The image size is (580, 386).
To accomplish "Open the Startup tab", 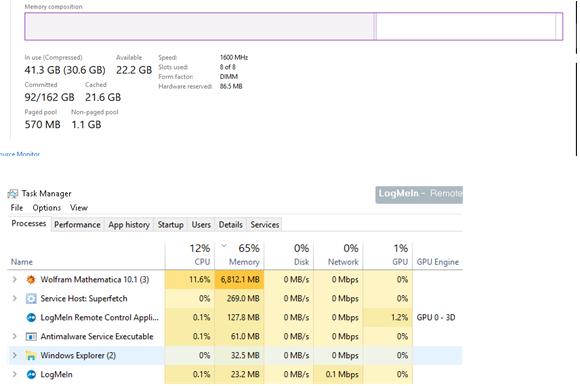I will [x=171, y=225].
